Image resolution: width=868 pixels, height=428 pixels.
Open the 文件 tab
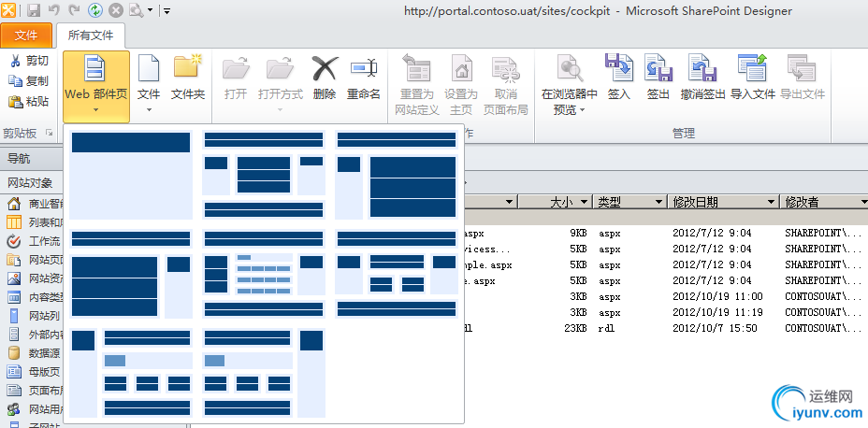pyautogui.click(x=26, y=36)
